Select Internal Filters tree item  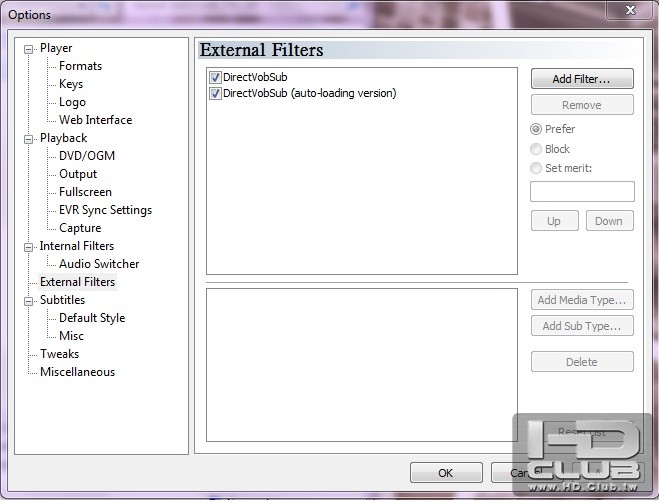[x=76, y=246]
